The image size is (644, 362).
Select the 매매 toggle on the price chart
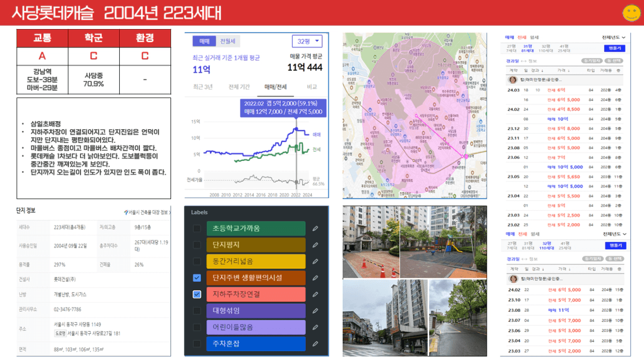[204, 41]
